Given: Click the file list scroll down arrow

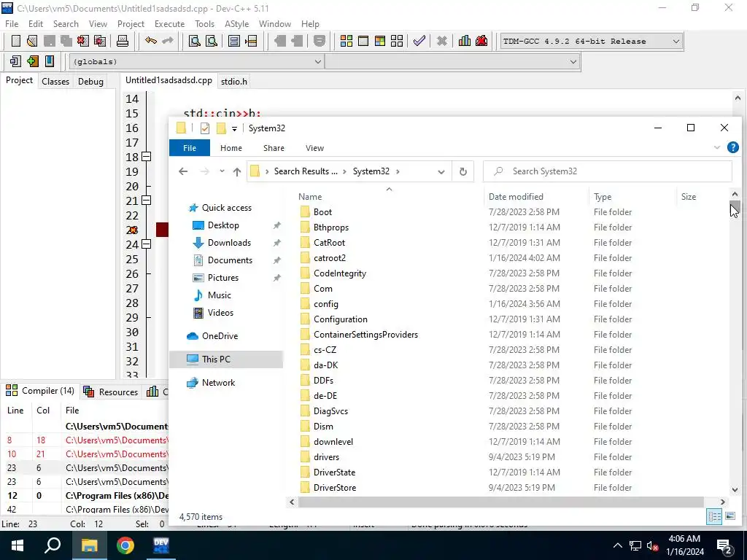Looking at the screenshot, I should coord(735,489).
